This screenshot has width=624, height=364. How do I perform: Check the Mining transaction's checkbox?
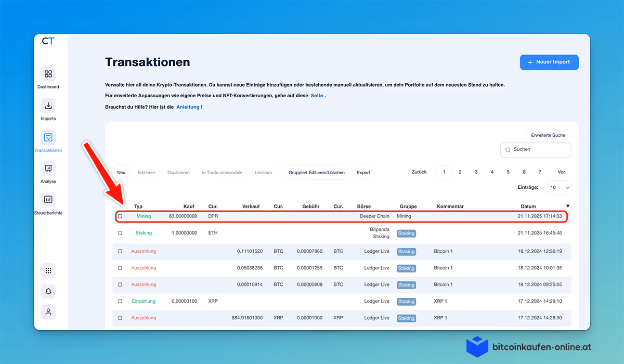[120, 216]
